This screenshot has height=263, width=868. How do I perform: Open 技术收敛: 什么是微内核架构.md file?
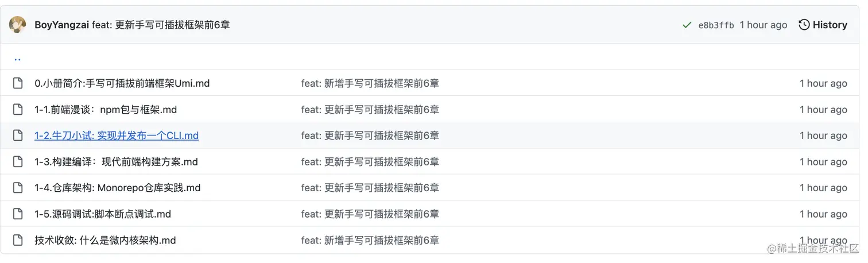point(105,240)
